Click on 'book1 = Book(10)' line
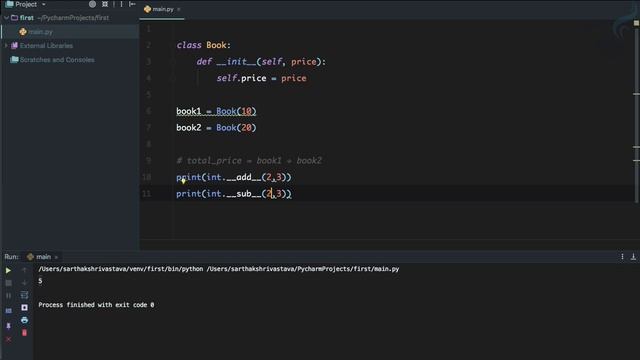 (x=216, y=111)
